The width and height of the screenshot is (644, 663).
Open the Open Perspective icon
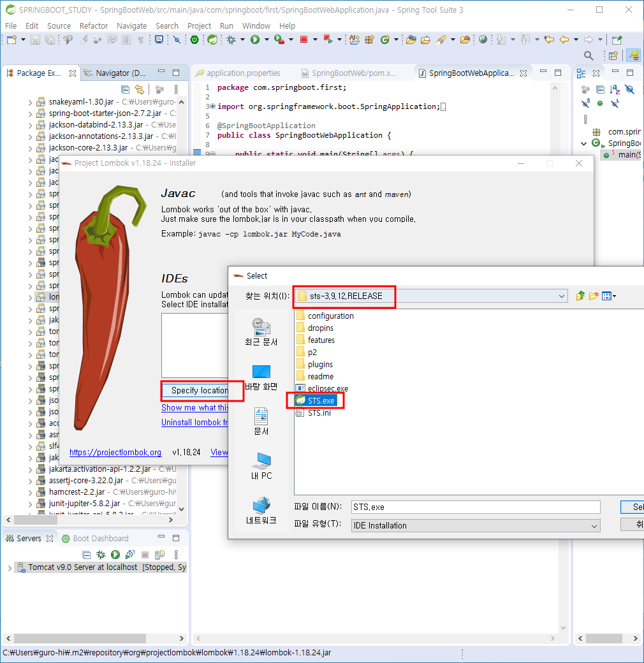613,55
